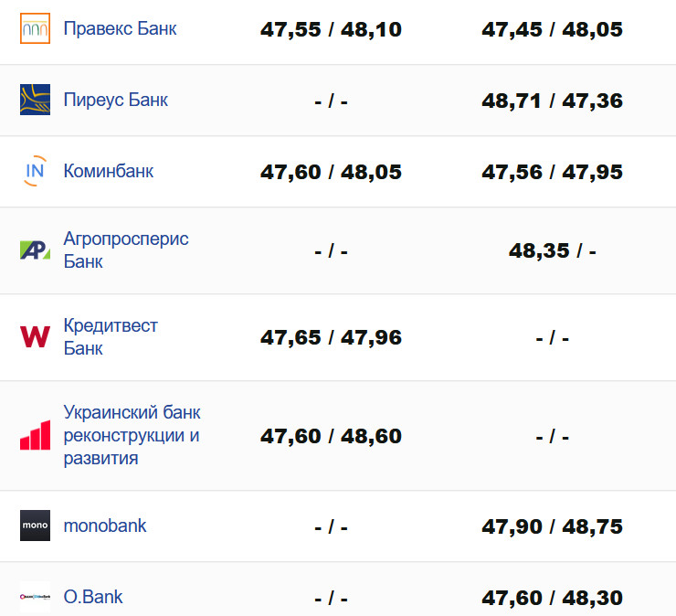Click the O.Bank logo icon

tap(35, 597)
